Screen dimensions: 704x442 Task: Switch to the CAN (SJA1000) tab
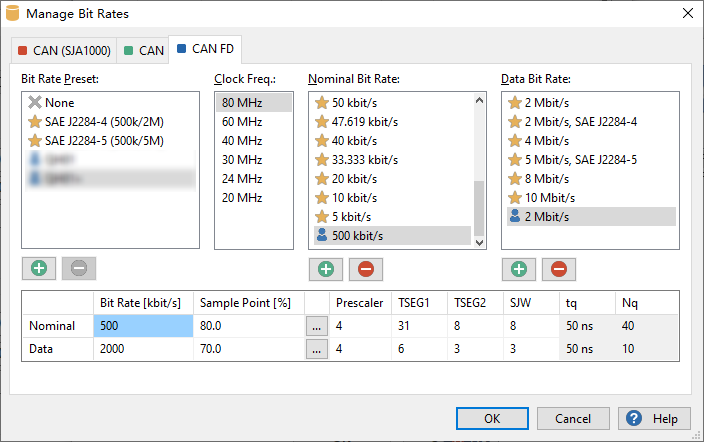pos(63,50)
